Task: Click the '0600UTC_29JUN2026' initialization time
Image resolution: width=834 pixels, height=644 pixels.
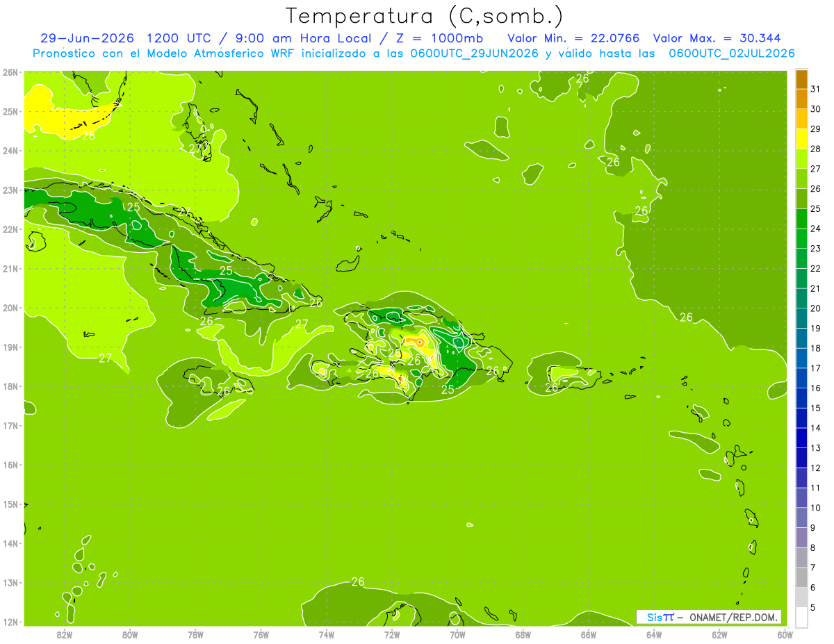Action: [x=475, y=53]
